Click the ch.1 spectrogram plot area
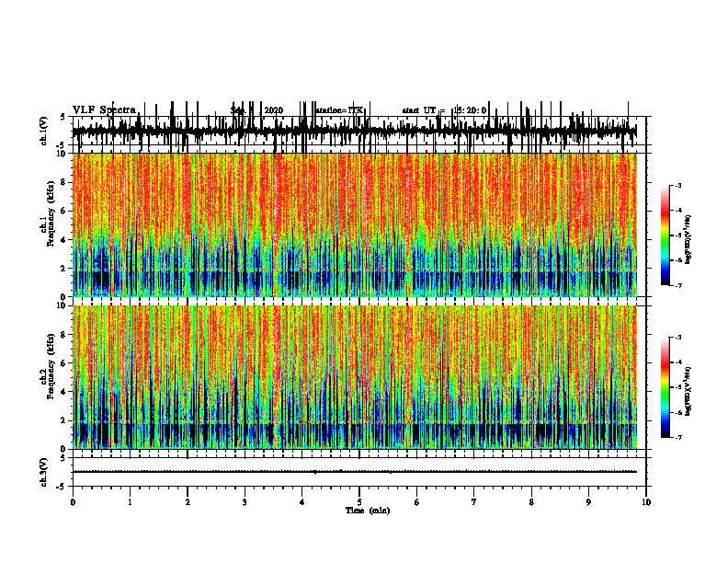 pos(355,224)
